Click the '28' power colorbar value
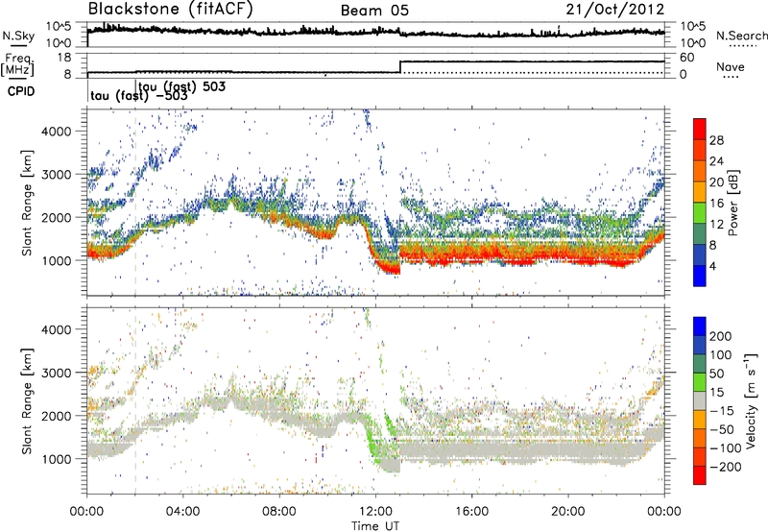 pos(716,140)
